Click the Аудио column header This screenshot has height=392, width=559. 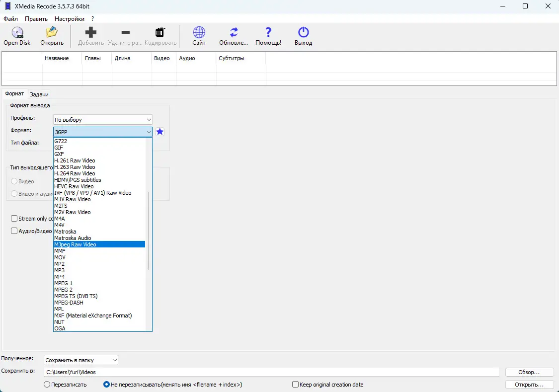pos(196,58)
